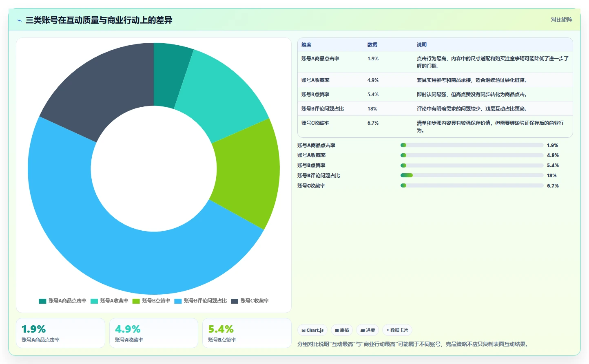Screen dimensions: 589x364
Task: Toggle the 账号A商品点击率 legend item
Action: (63, 301)
